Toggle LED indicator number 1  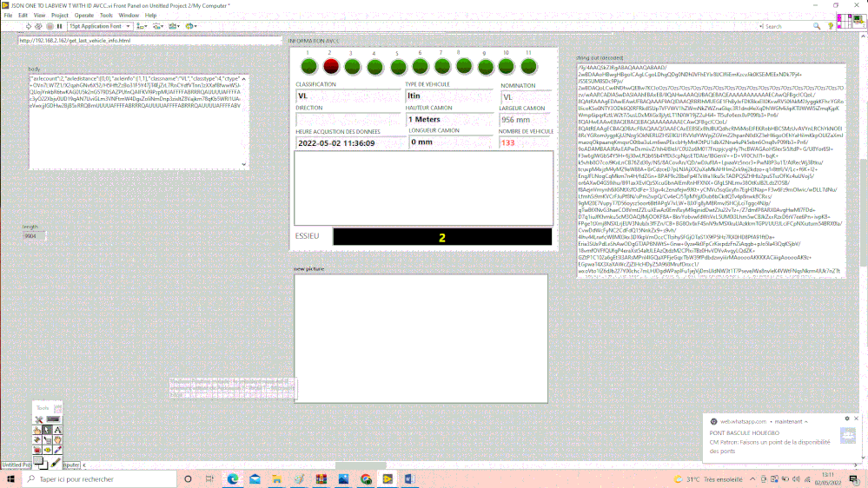pyautogui.click(x=309, y=67)
